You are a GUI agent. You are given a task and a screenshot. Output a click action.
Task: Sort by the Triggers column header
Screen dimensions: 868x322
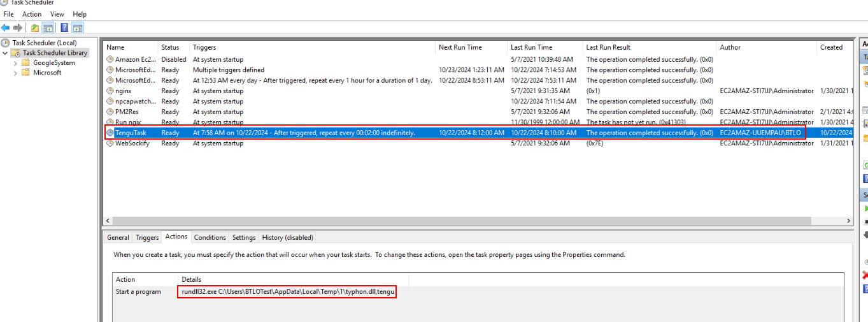[x=313, y=47]
